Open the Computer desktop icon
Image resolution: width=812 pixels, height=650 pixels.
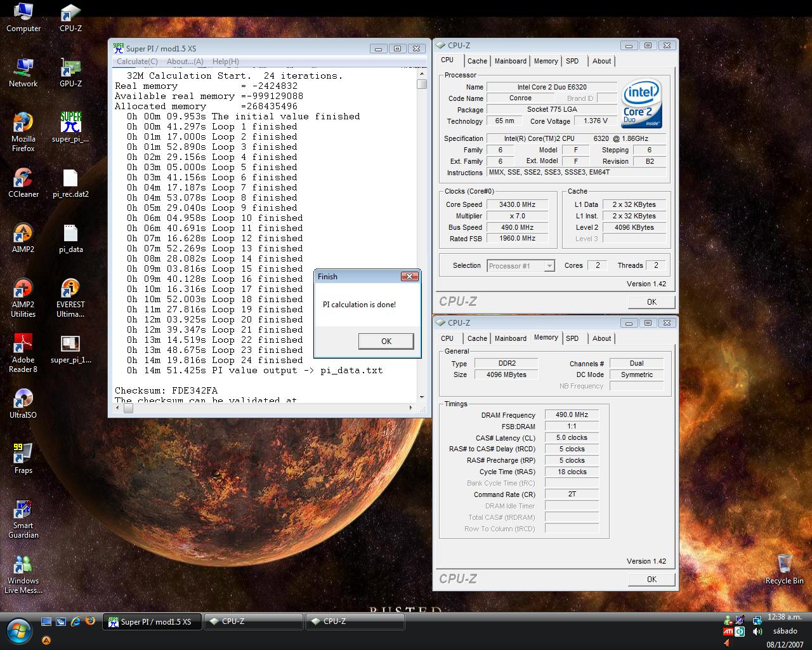click(x=23, y=18)
